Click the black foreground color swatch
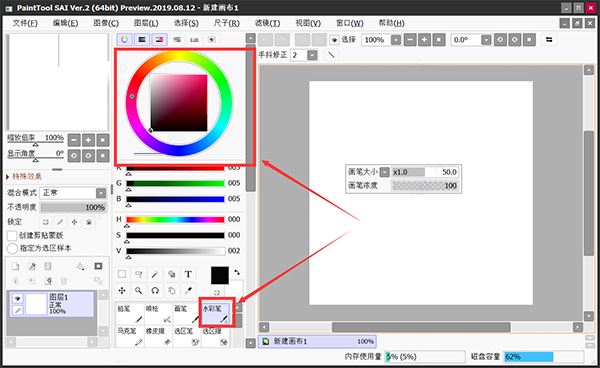The image size is (600, 368). click(x=220, y=275)
